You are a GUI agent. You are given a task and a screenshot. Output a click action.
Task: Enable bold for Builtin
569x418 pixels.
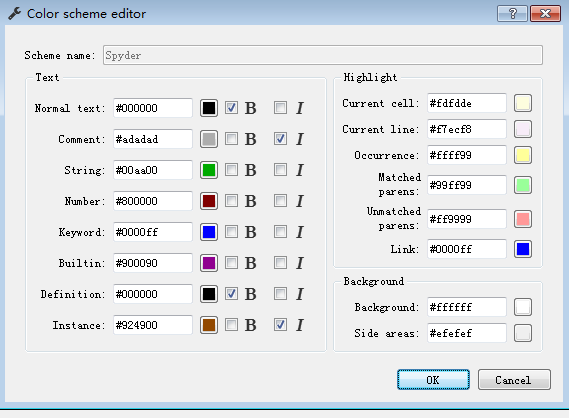(231, 263)
